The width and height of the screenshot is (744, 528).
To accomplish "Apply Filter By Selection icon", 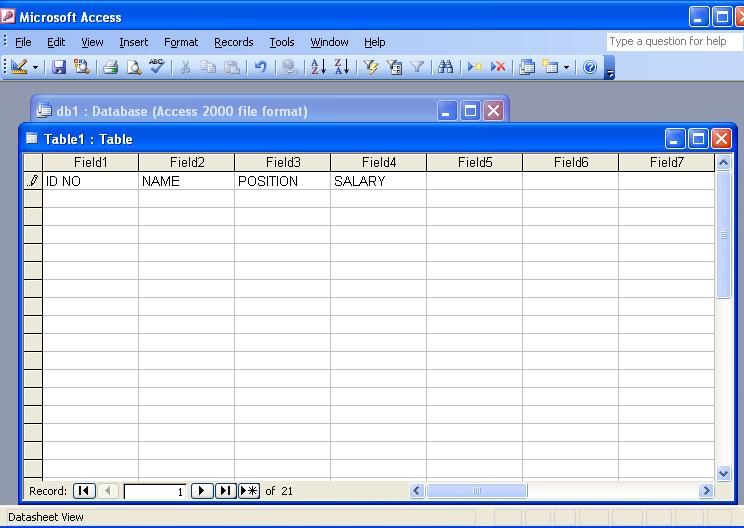I will click(x=371, y=67).
